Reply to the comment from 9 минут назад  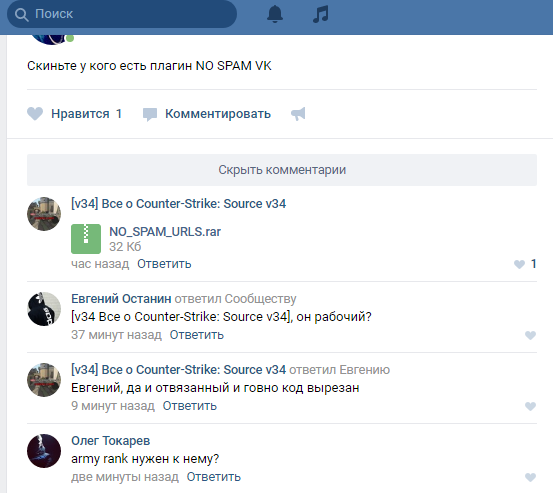pyautogui.click(x=189, y=406)
